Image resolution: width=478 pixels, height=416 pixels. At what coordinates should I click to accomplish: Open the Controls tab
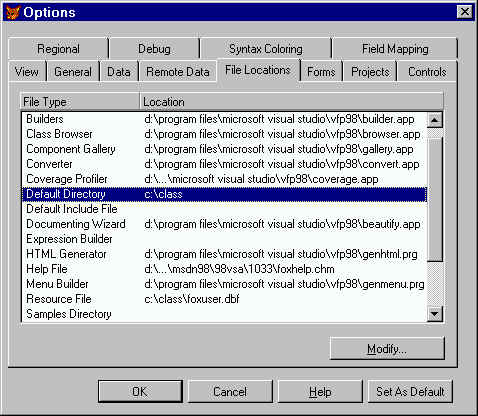coord(427,72)
